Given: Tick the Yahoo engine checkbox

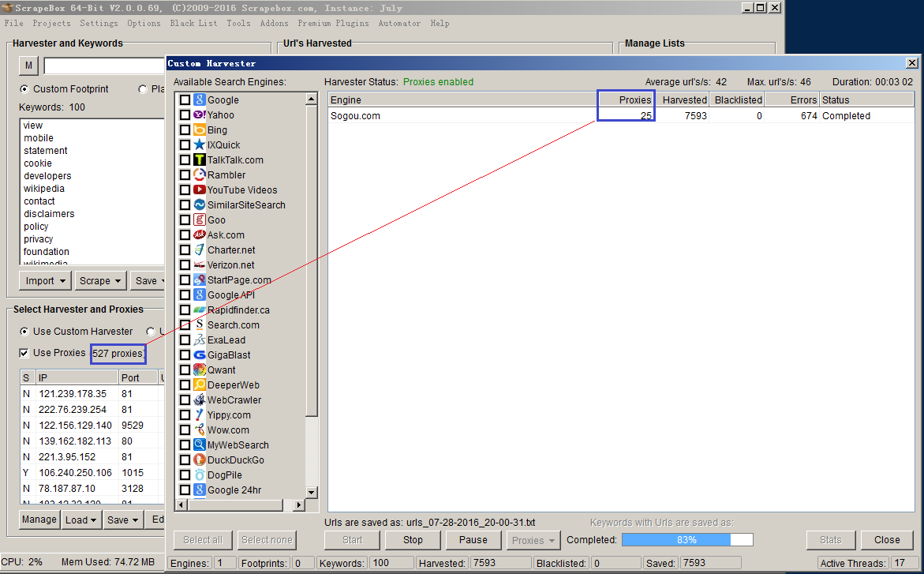Looking at the screenshot, I should [x=185, y=115].
